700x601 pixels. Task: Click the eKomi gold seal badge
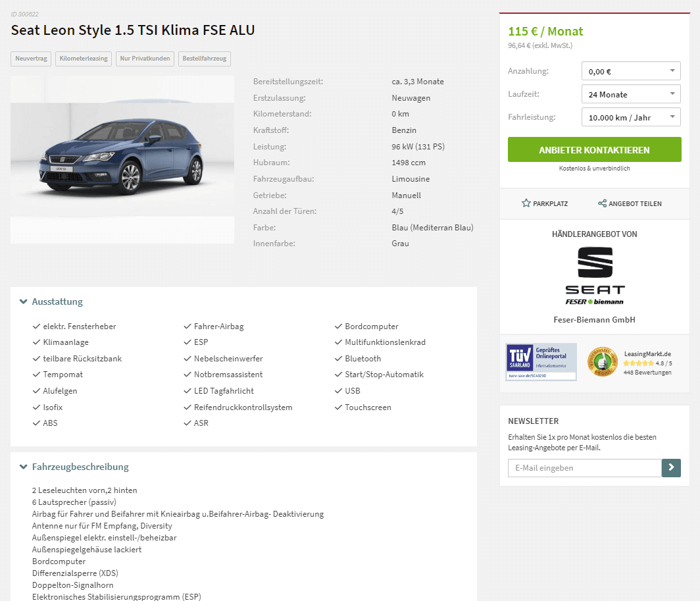pyautogui.click(x=602, y=362)
